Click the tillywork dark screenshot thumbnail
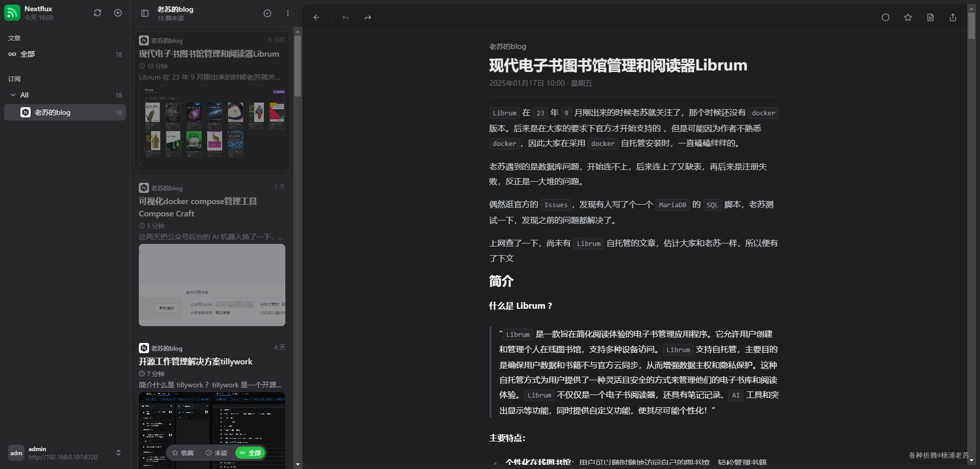Image resolution: width=980 pixels, height=469 pixels. [212, 430]
